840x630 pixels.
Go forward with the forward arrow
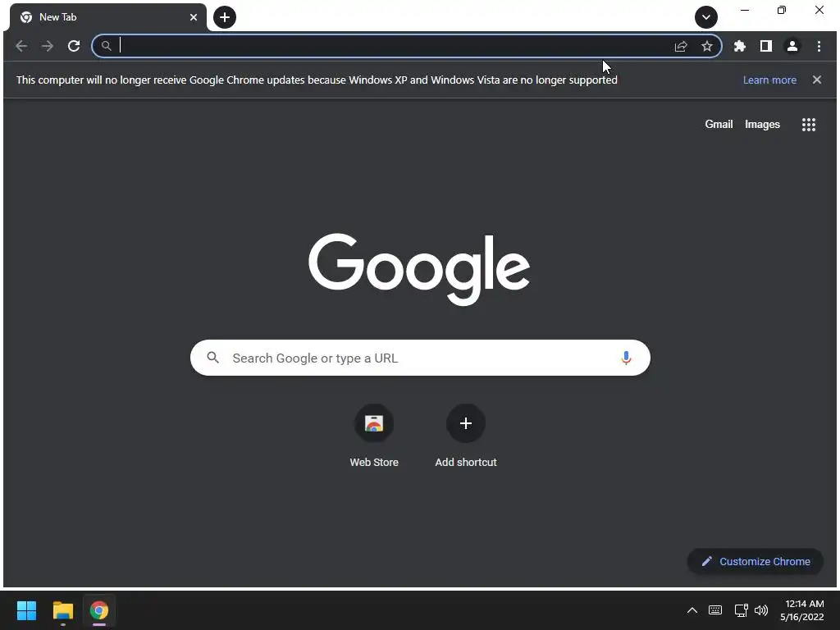click(x=48, y=46)
